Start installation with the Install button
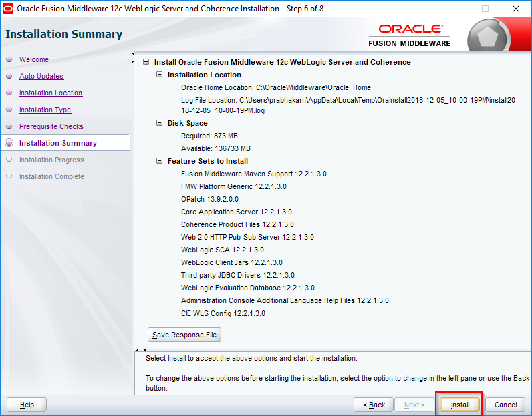Viewport: 532px width, 416px height. pyautogui.click(x=460, y=405)
